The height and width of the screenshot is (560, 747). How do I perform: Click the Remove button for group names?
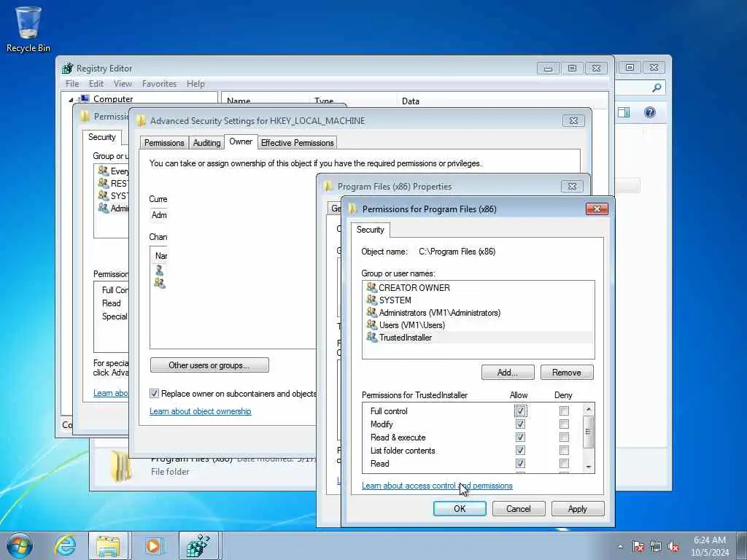pyautogui.click(x=567, y=373)
